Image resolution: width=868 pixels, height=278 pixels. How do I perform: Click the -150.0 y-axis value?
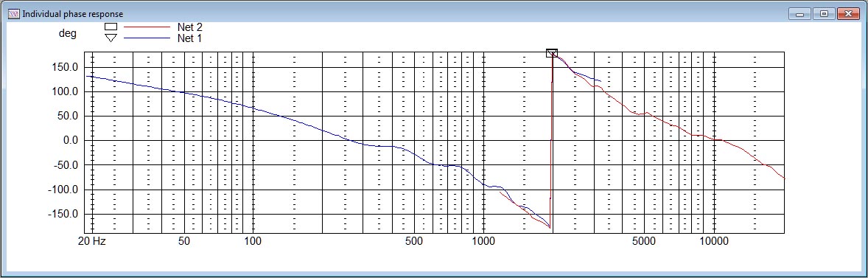click(x=63, y=214)
